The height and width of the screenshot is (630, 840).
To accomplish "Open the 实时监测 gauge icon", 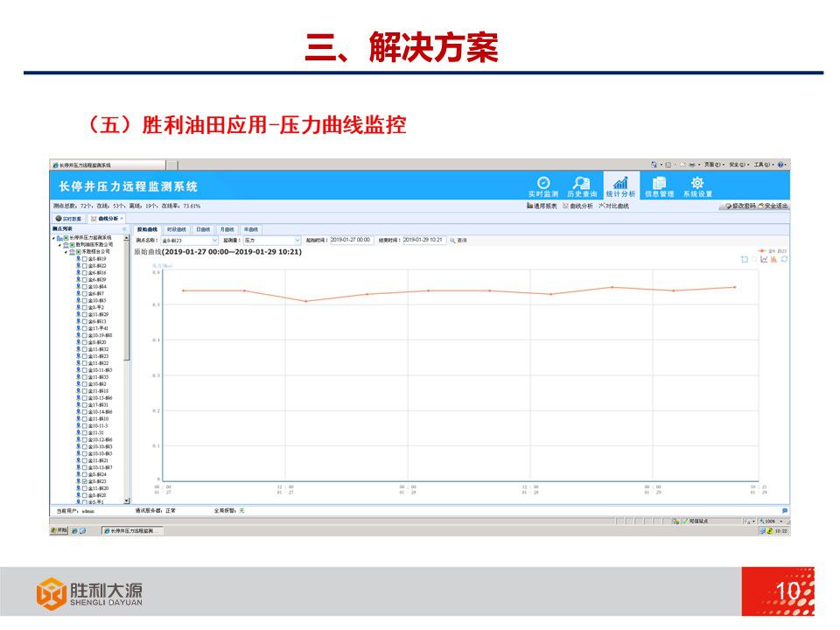I will [543, 186].
